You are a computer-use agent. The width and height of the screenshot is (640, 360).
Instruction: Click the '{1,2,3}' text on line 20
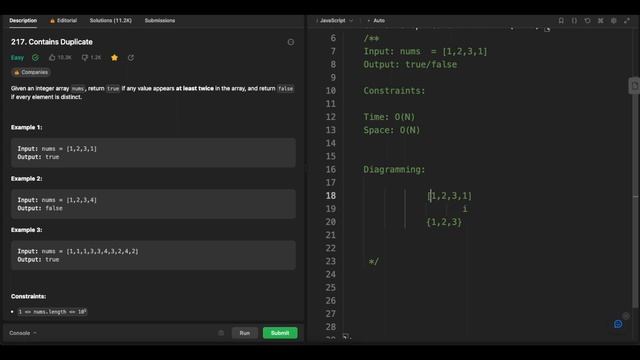pyautogui.click(x=444, y=222)
